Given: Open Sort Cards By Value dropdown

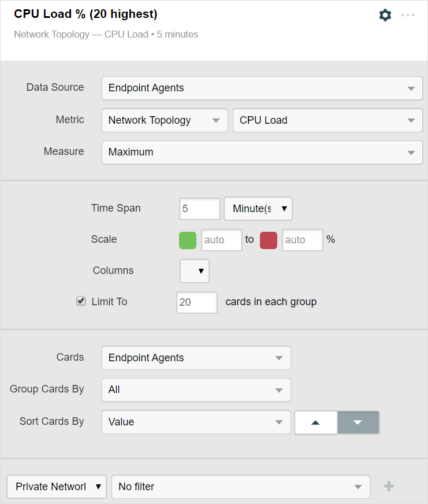Looking at the screenshot, I should pyautogui.click(x=196, y=422).
